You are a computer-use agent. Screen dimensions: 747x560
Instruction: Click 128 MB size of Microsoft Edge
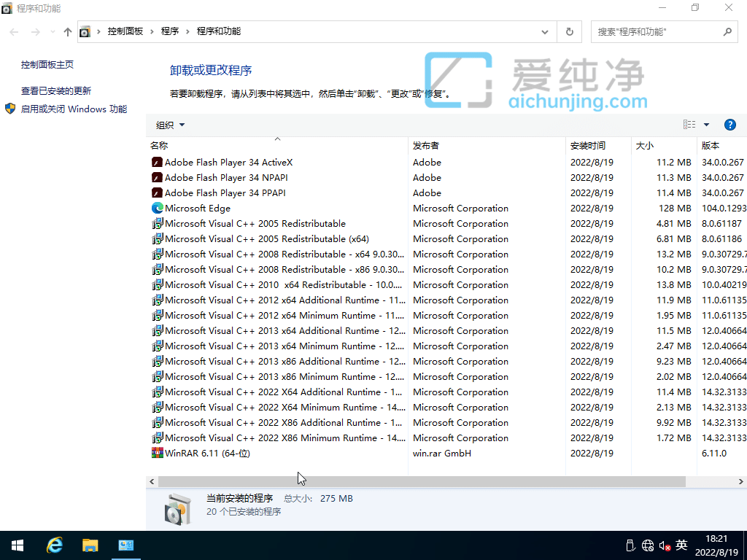click(675, 208)
